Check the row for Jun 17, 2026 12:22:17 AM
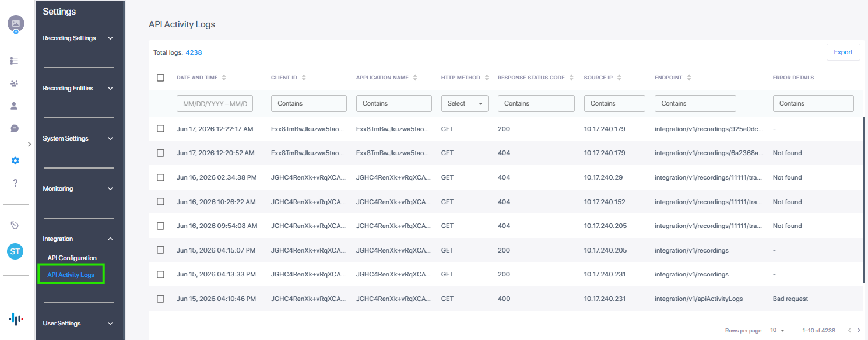Screen dimensions: 868x340 (161, 128)
